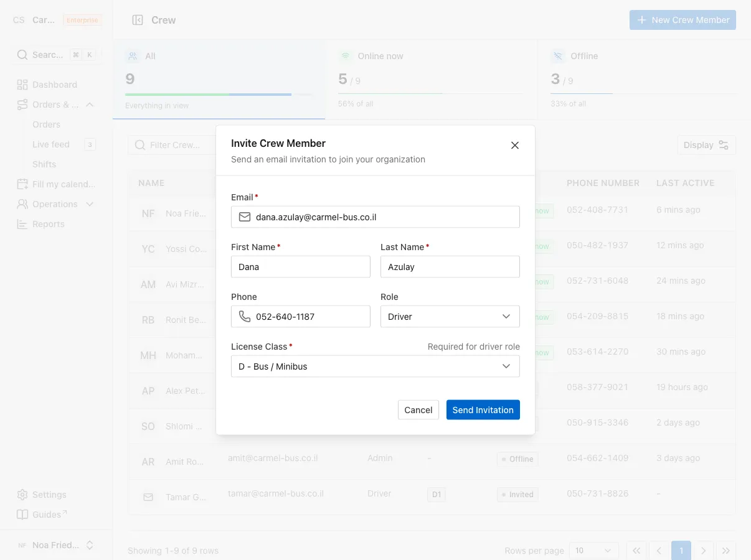Go to the last page of results
The height and width of the screenshot is (560, 751).
pos(726,551)
